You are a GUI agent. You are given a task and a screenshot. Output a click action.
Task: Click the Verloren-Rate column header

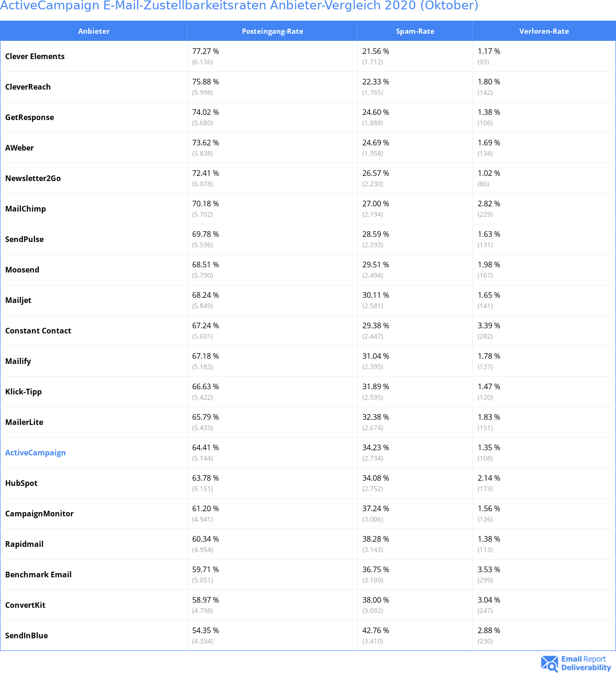click(x=544, y=31)
